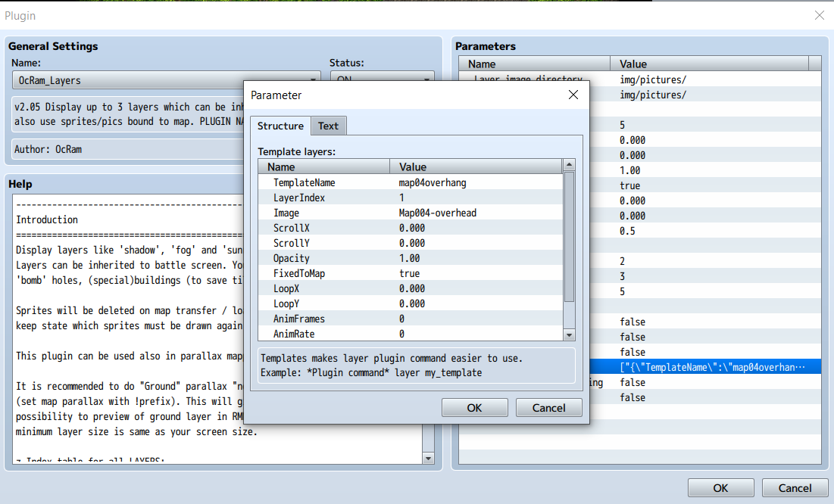Select the AnimFrames row
The image size is (834, 504).
tap(410, 319)
